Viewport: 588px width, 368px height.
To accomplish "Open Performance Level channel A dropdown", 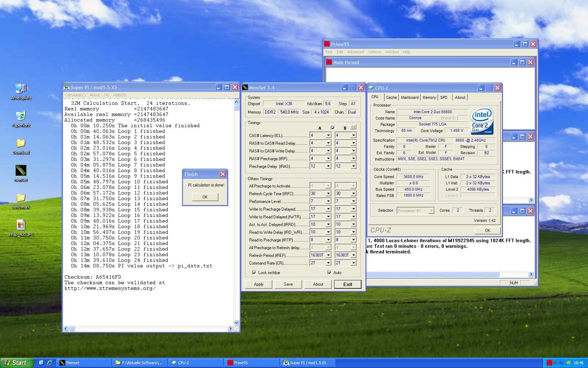I will coord(328,201).
